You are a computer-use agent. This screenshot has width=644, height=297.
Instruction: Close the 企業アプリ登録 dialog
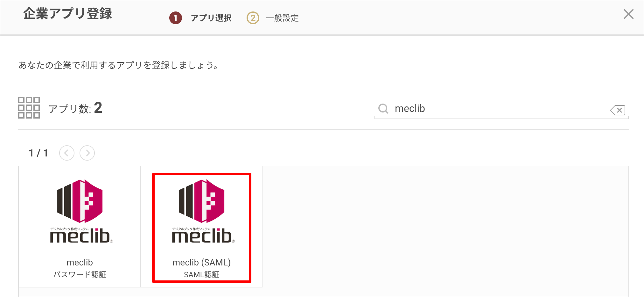628,14
